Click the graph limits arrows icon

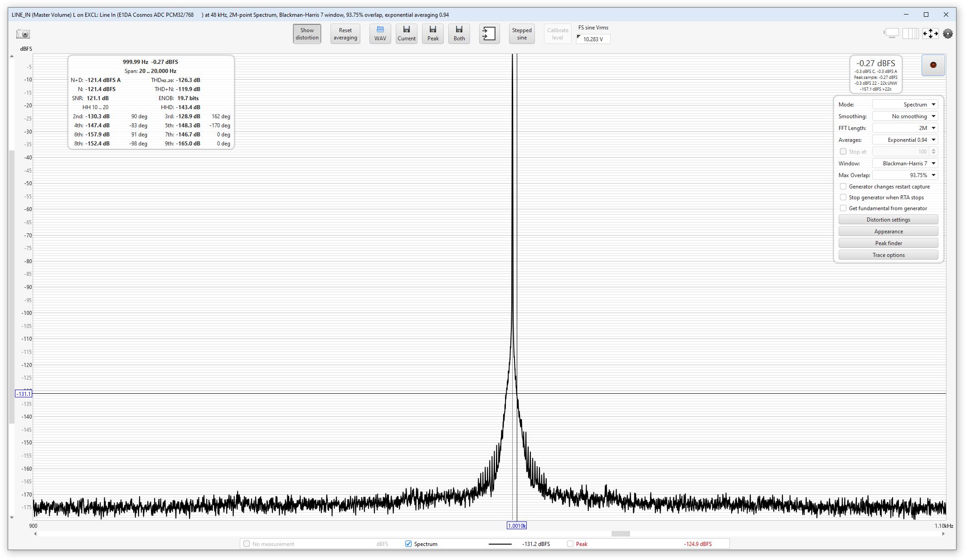coord(930,34)
